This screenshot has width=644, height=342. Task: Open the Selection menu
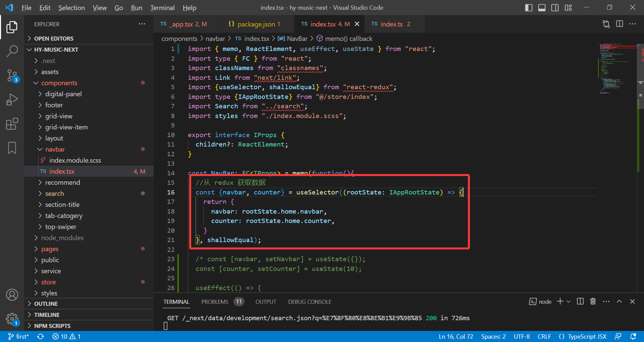click(71, 8)
